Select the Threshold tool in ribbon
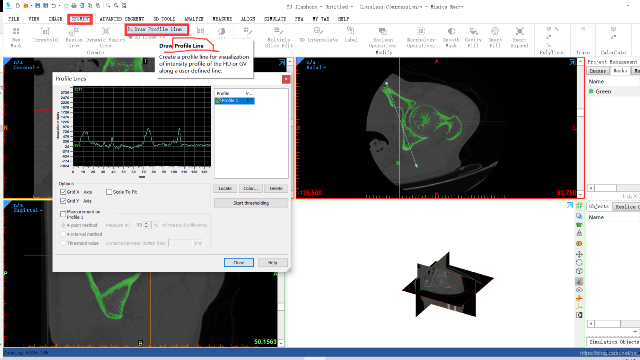The image size is (640, 360). 45,35
